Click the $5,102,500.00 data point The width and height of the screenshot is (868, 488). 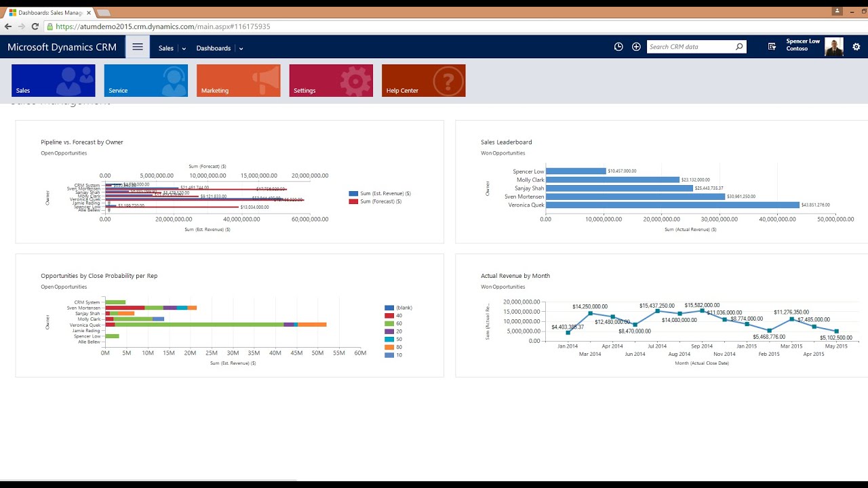836,331
